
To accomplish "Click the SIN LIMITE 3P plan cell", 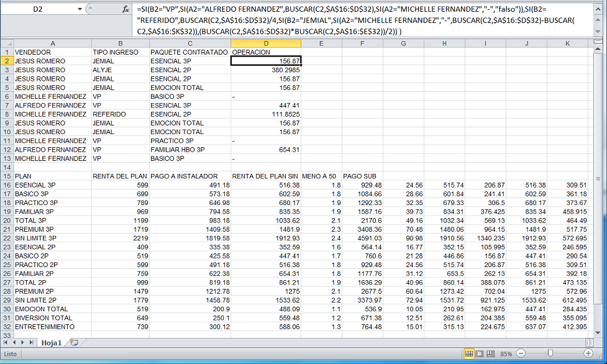I will coord(53,238).
